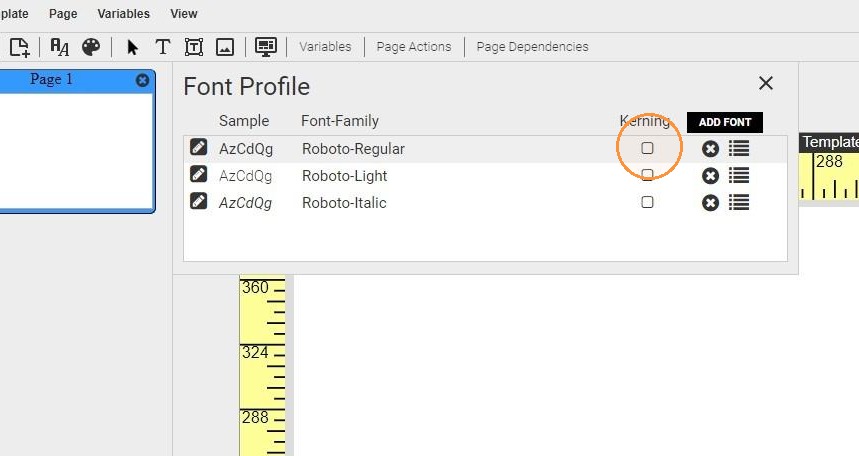
Task: Click the Font-Family column header
Action: point(340,121)
